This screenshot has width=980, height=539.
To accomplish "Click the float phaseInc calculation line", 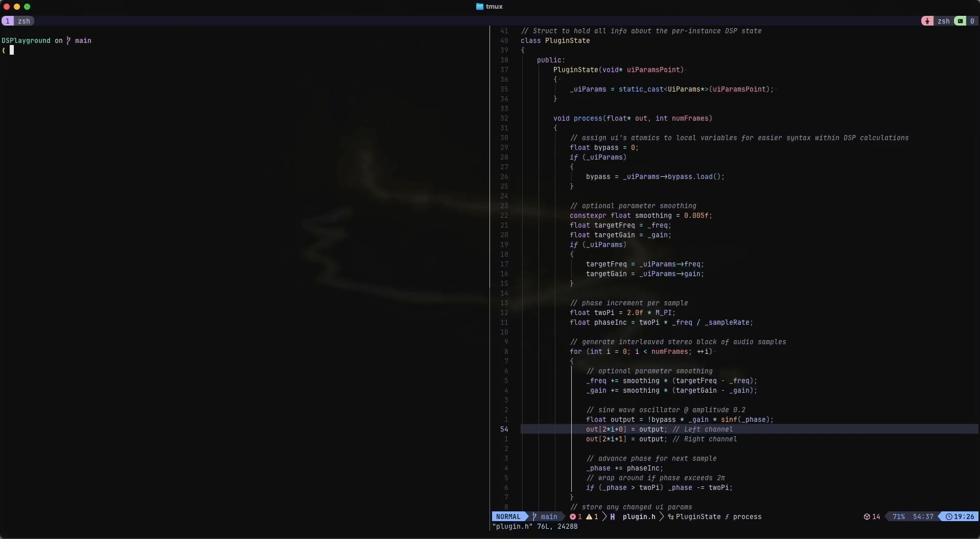I will pyautogui.click(x=661, y=322).
